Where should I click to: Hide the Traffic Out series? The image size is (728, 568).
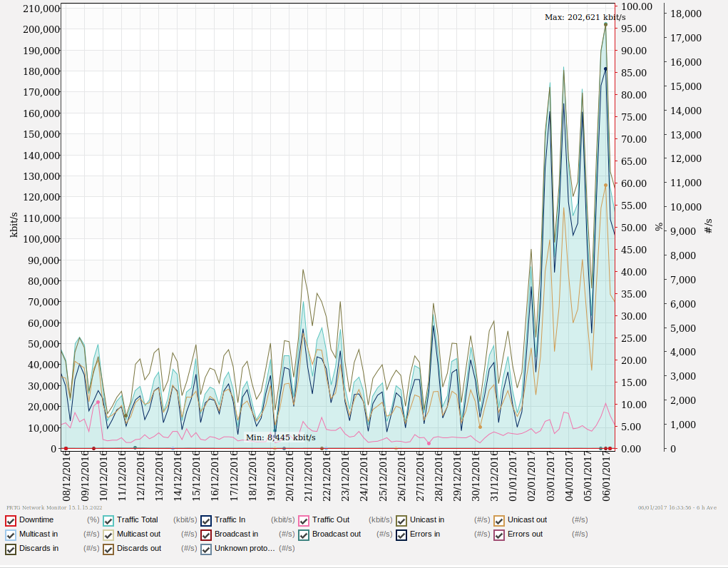[x=304, y=520]
